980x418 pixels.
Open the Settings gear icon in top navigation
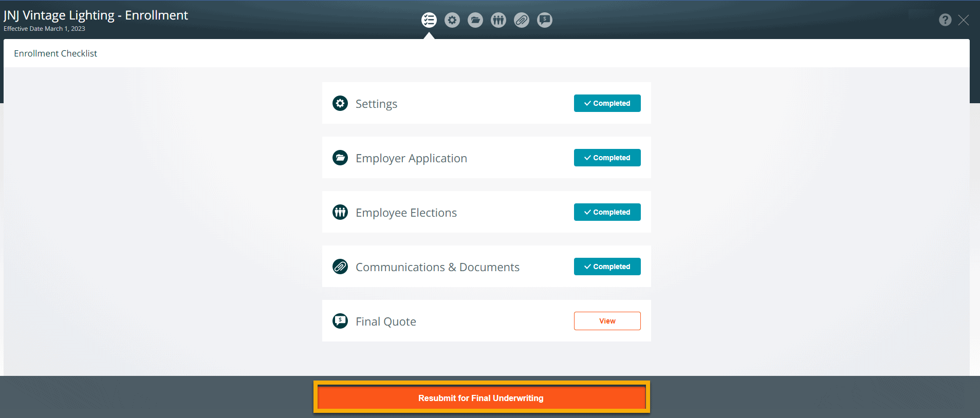tap(452, 20)
